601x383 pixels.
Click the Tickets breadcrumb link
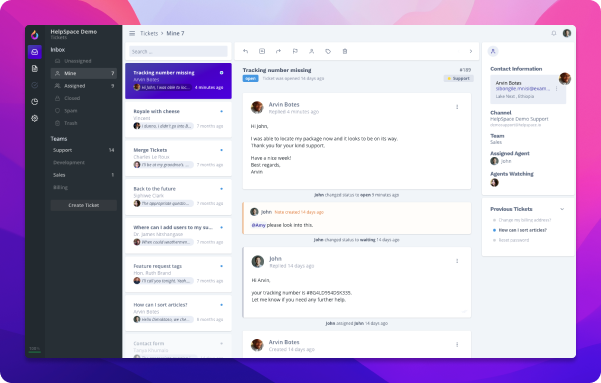coord(149,33)
